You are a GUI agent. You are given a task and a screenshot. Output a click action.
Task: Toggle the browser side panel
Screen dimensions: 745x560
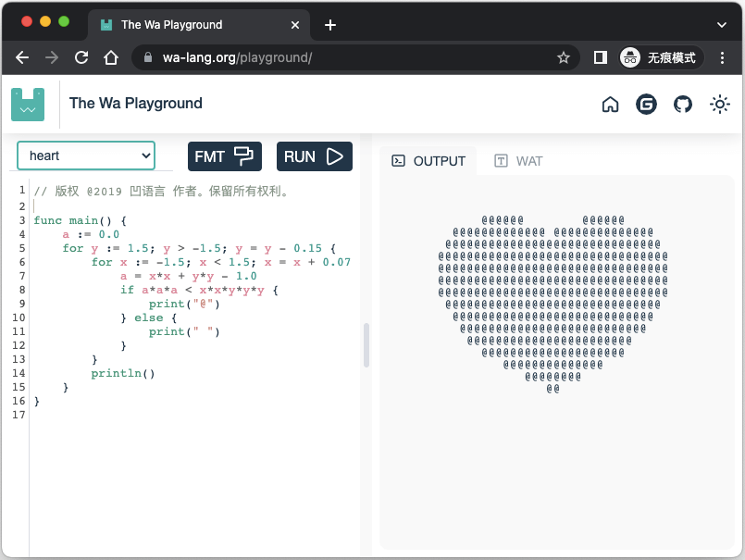(x=600, y=57)
